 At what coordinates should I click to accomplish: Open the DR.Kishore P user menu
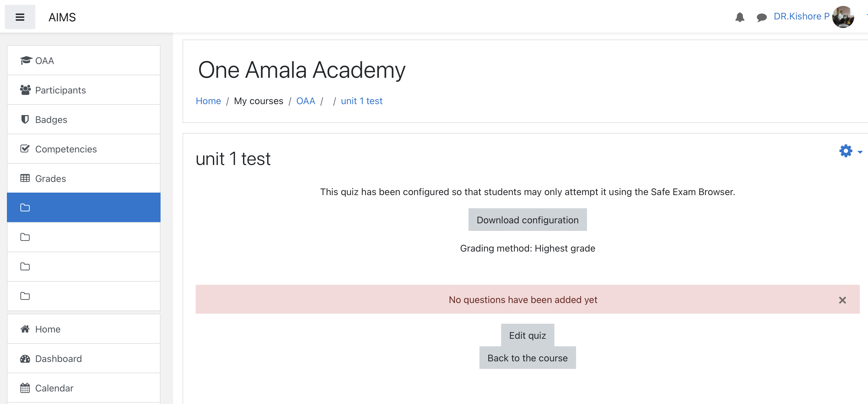(x=801, y=16)
